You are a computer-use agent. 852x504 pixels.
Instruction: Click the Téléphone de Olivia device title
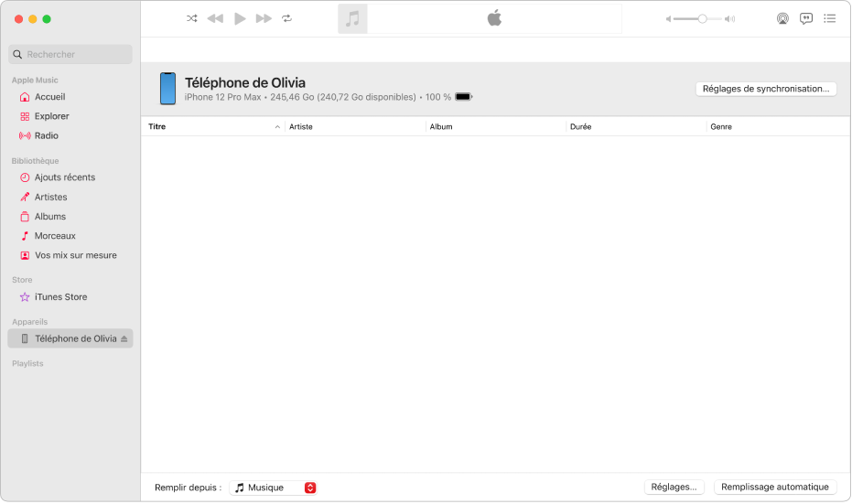coord(245,82)
